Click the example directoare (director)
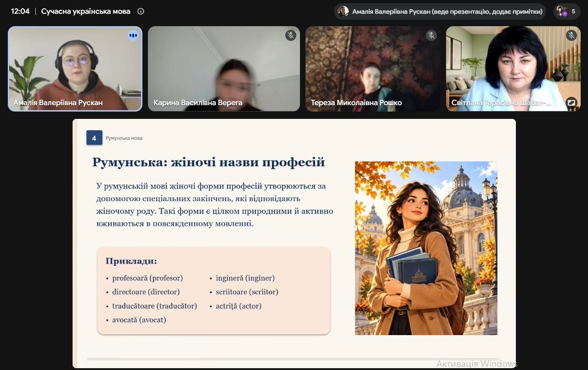The width and height of the screenshot is (588, 370). 146,292
